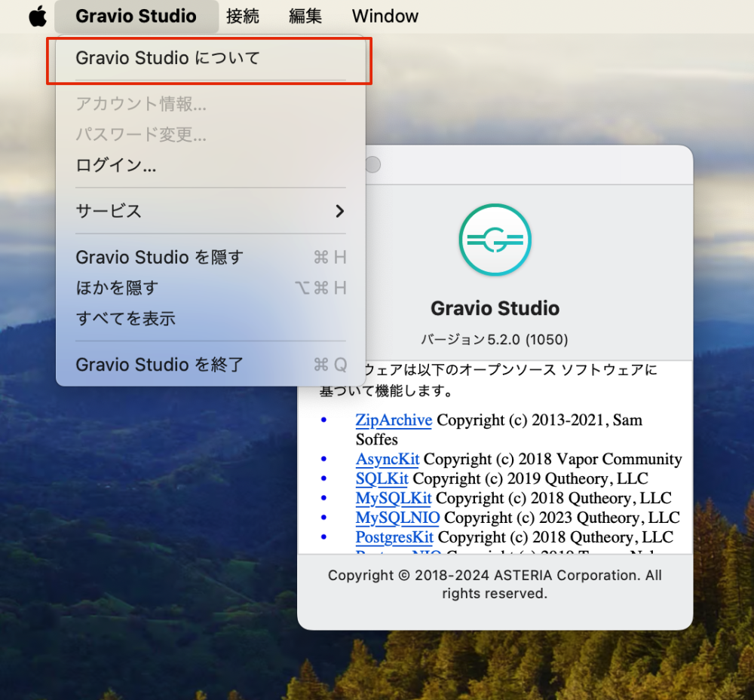Click the ASTERIA Corporation copyright text
The image size is (754, 700).
(x=495, y=584)
